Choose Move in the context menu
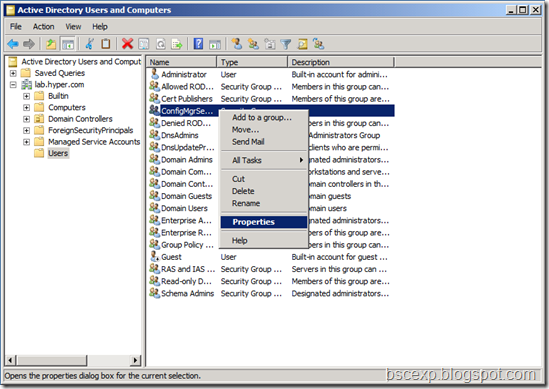The height and width of the screenshot is (389, 549). point(264,130)
